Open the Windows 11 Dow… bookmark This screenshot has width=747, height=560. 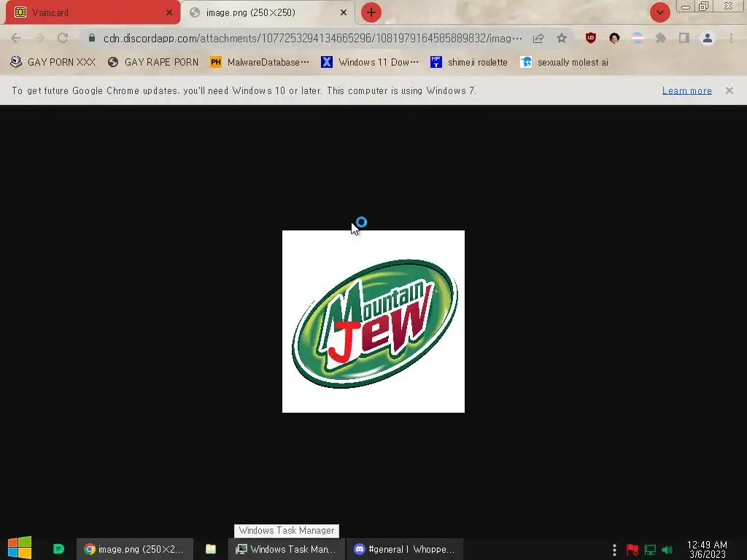tap(370, 63)
